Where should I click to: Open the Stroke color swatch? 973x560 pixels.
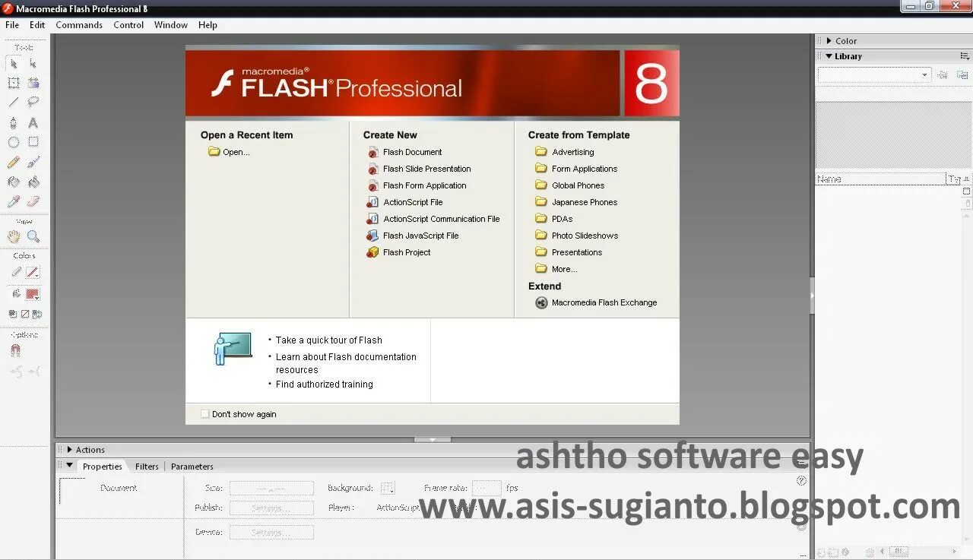click(x=33, y=272)
